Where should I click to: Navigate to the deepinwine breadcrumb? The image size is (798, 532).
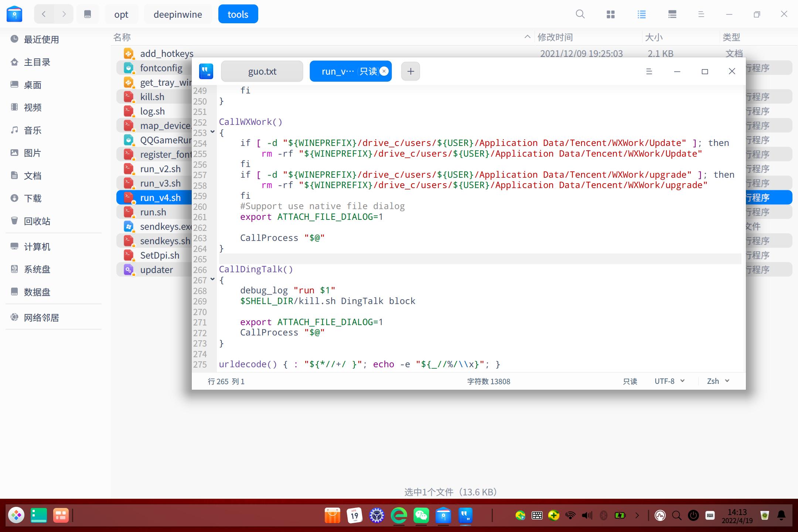tap(178, 14)
